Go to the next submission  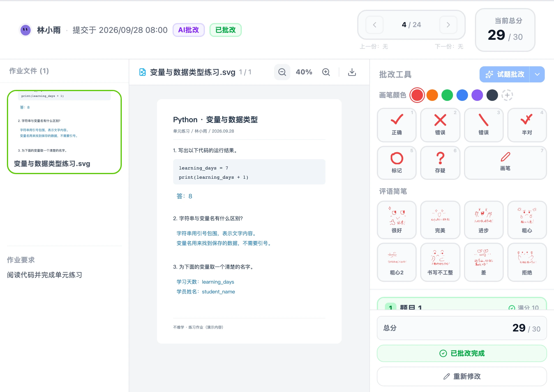(448, 25)
